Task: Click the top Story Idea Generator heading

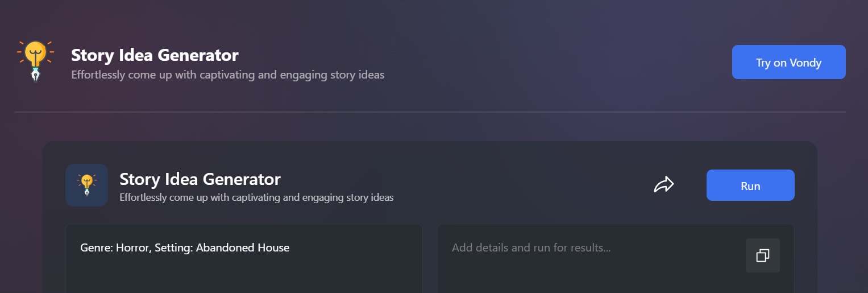Action: click(x=155, y=55)
